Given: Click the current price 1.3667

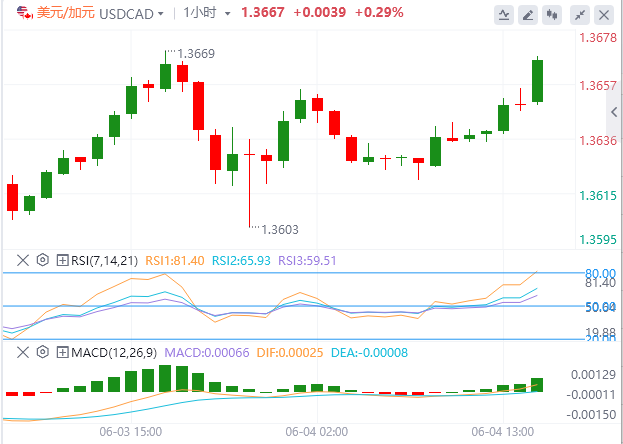Looking at the screenshot, I should pos(263,13).
